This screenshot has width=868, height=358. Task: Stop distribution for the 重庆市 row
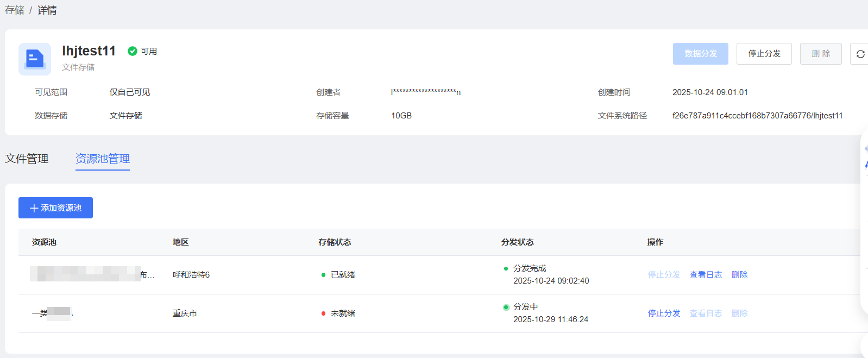pos(664,313)
